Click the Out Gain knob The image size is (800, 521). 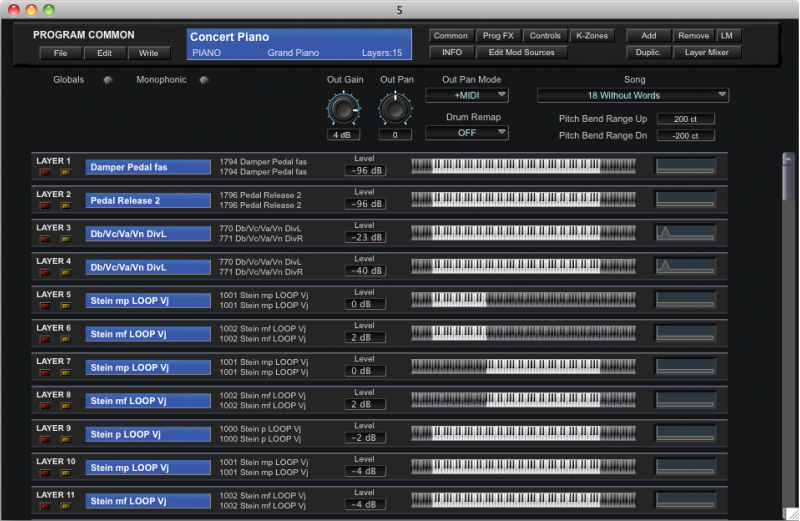coord(343,108)
